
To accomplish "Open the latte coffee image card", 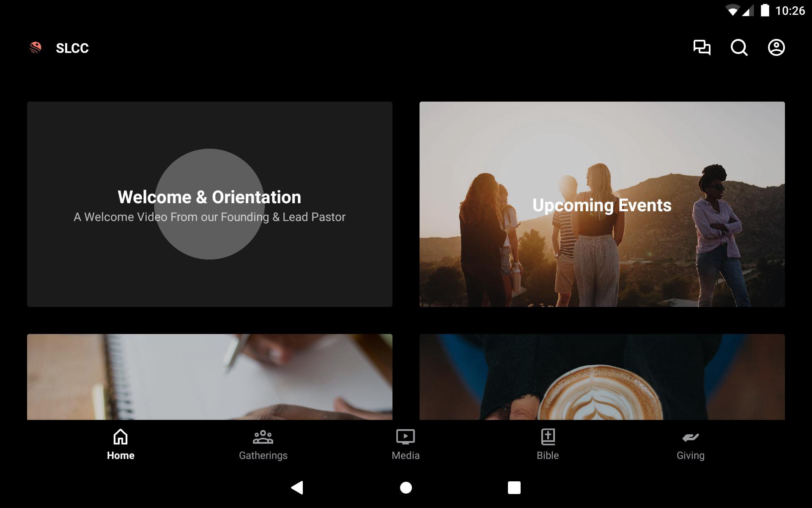I will (x=602, y=377).
